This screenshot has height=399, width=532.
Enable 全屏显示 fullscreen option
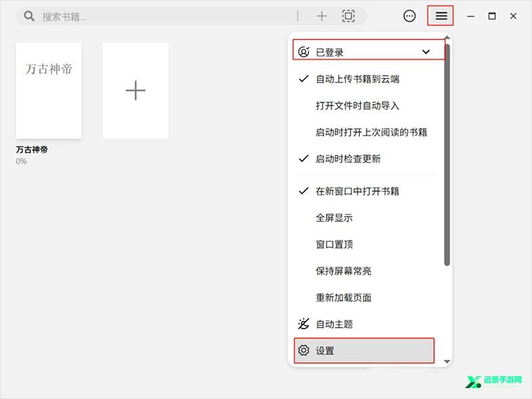[x=365, y=218]
